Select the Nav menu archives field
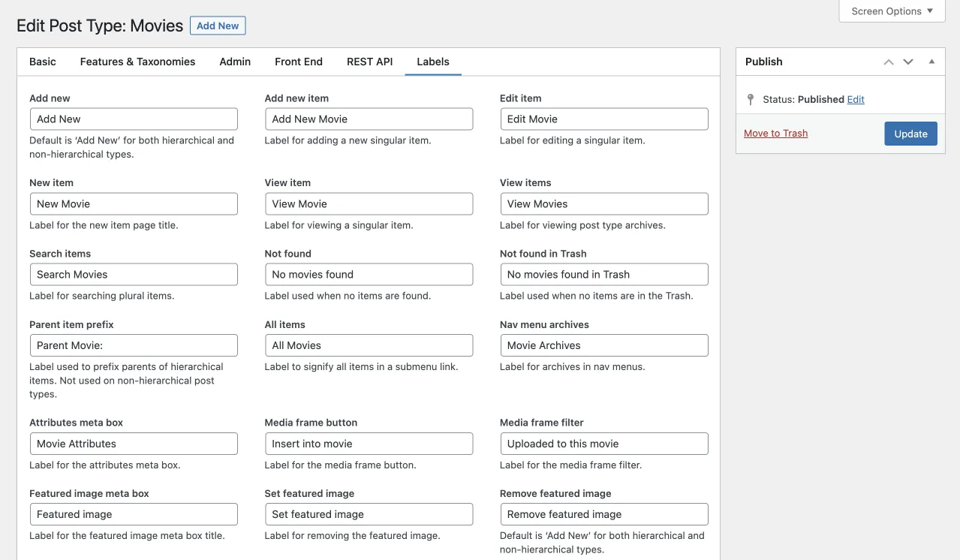Screen dimensions: 960x560 [x=604, y=345]
